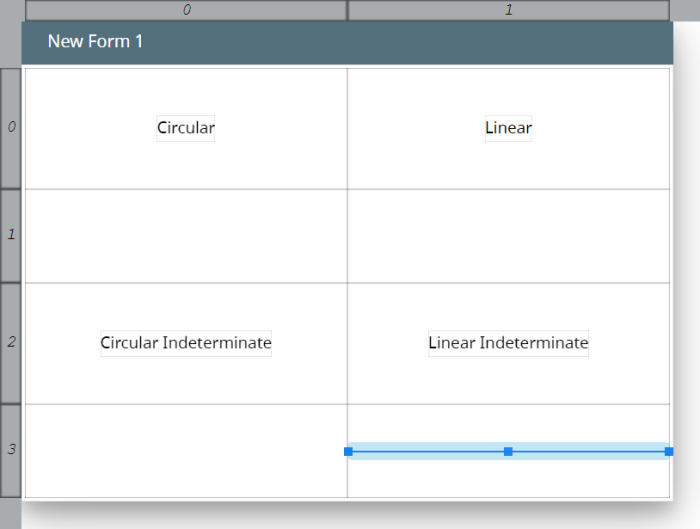Click the empty cell below the Circular label
Screen dimensions: 700x529
(x=186, y=235)
